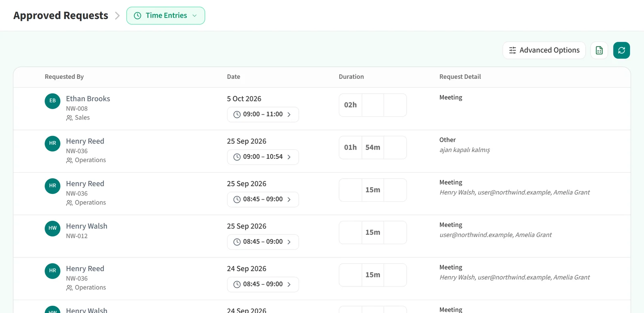Click the 'user@northwind.example, Amelia Grant' note in Henry Walsh row
Viewport: 644px width, 313px height.
(495, 235)
